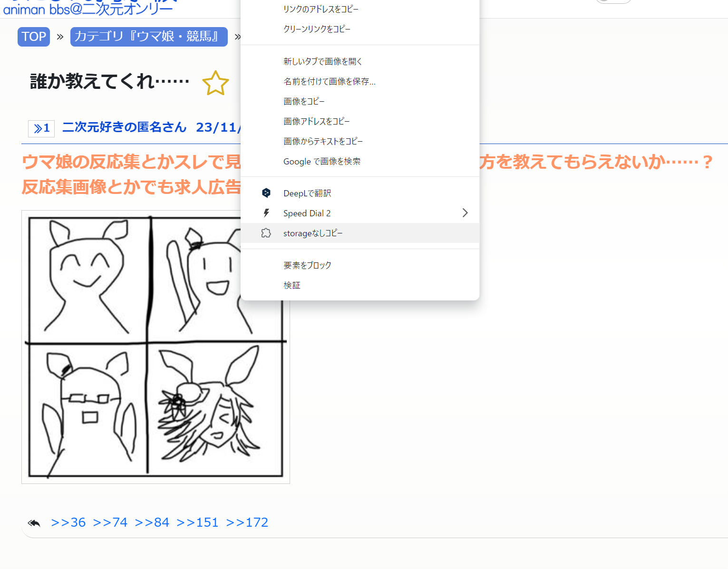Click the thread title 誰か教えてくれ……
The height and width of the screenshot is (569, 728).
pos(110,82)
